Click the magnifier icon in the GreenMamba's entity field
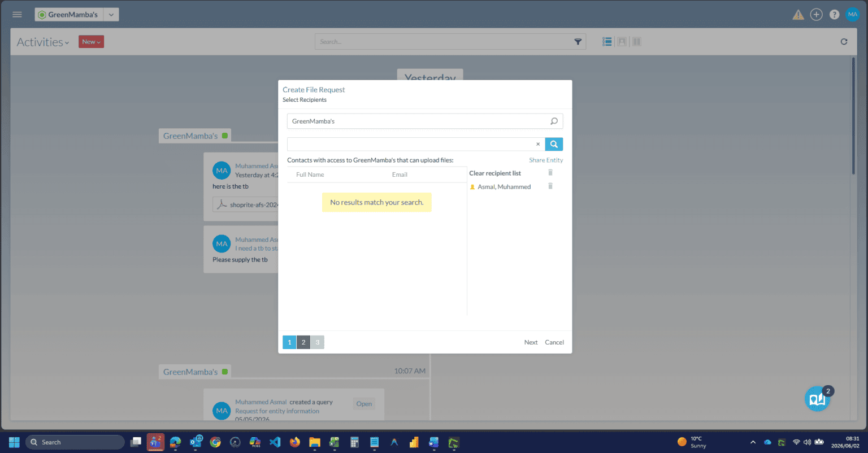 pos(554,121)
